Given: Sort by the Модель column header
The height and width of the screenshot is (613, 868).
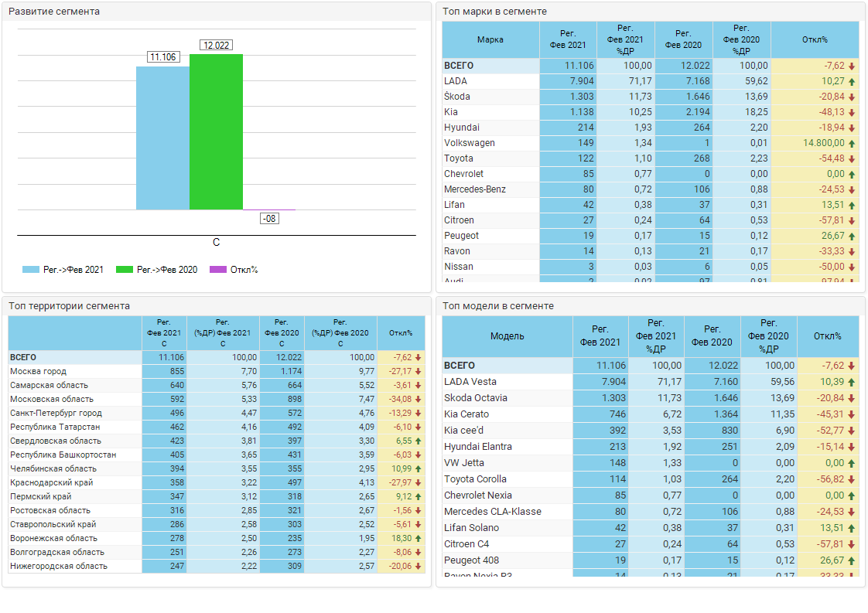Looking at the screenshot, I should point(507,336).
